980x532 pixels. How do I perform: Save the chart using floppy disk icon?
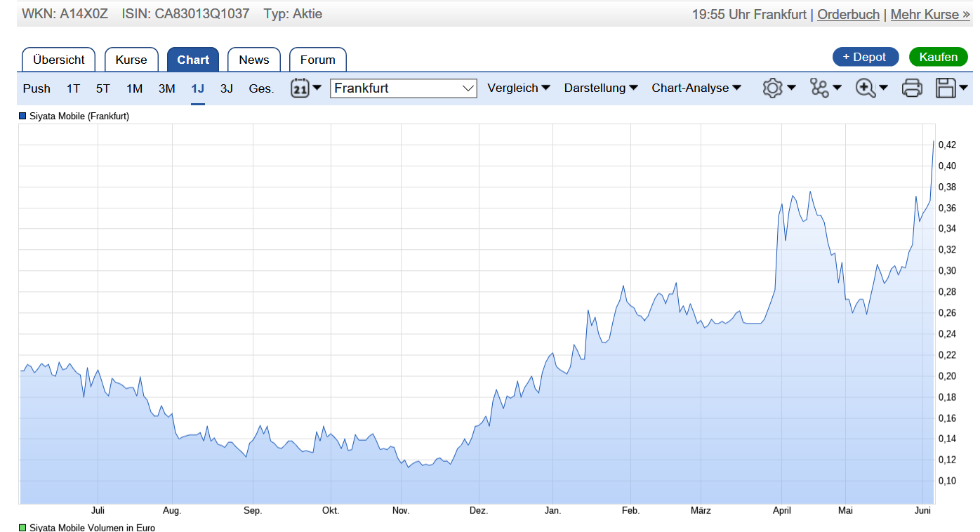pos(946,88)
